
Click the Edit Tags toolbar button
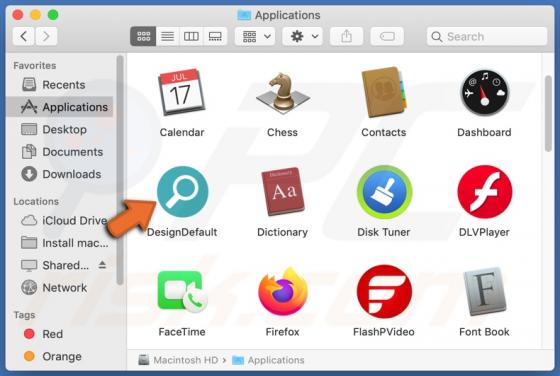pos(387,36)
